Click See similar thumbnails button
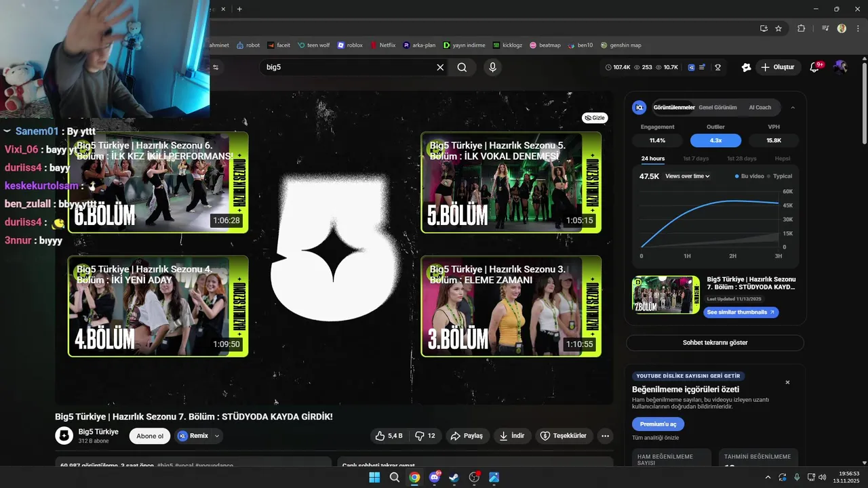868x488 pixels. point(741,312)
